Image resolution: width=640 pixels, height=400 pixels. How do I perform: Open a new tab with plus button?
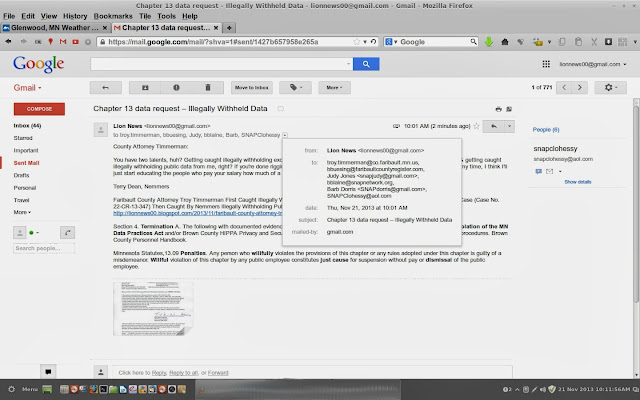click(229, 28)
